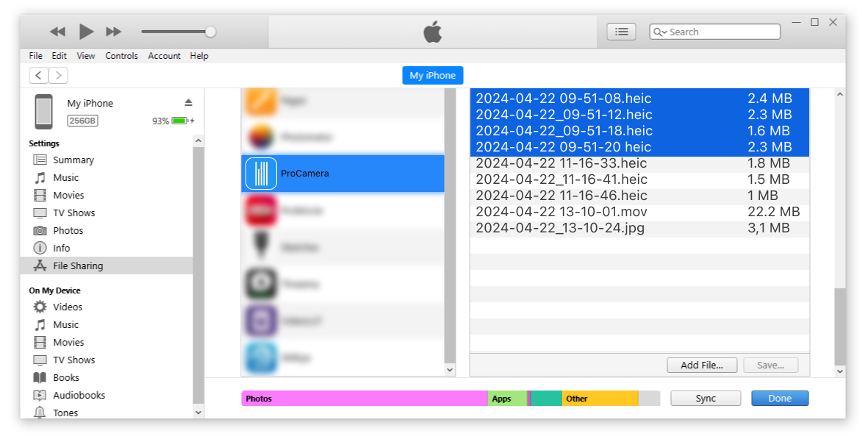Screen dimensions: 868x442
Task: Eject My iPhone using eject icon
Action: (x=188, y=102)
